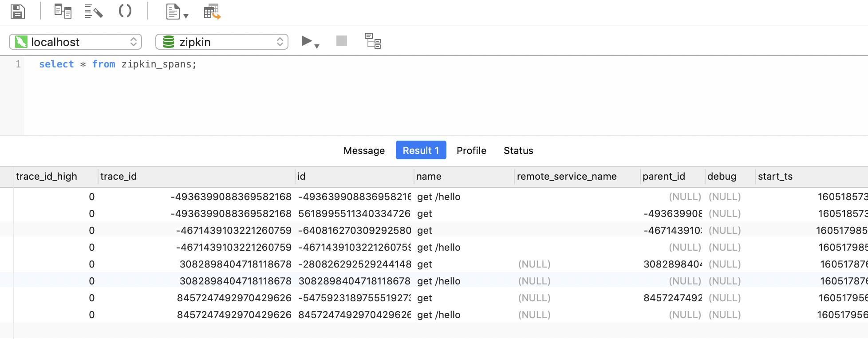The image size is (868, 339).
Task: Click the id column header
Action: (x=355, y=177)
